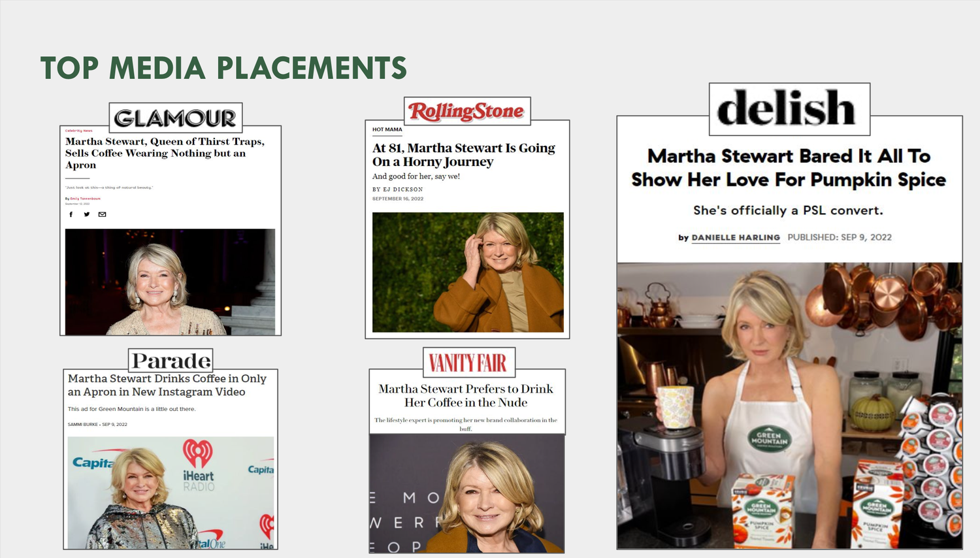Click the Vanity Fair logo
This screenshot has height=558, width=980.
tap(468, 363)
